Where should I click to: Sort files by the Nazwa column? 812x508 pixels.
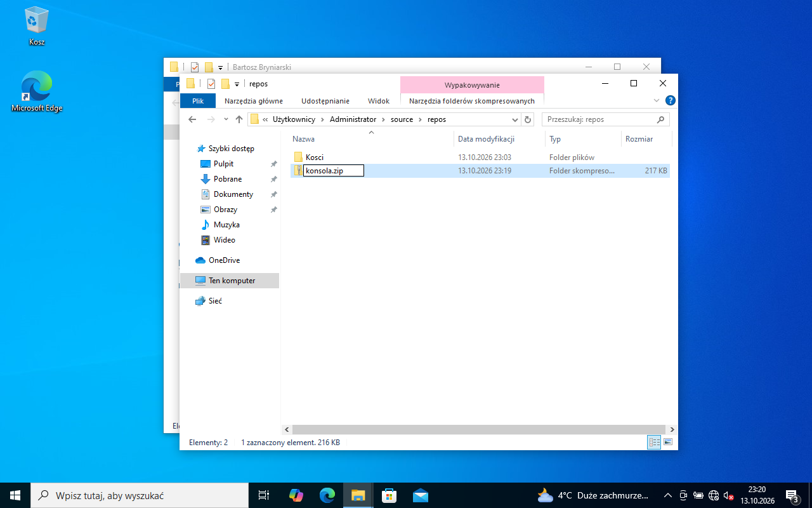pos(371,139)
